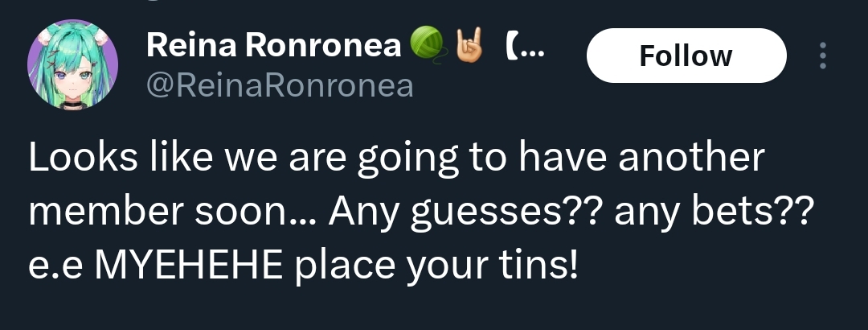868x330 pixels.
Task: Click the green yarn ball emoji
Action: 424,47
